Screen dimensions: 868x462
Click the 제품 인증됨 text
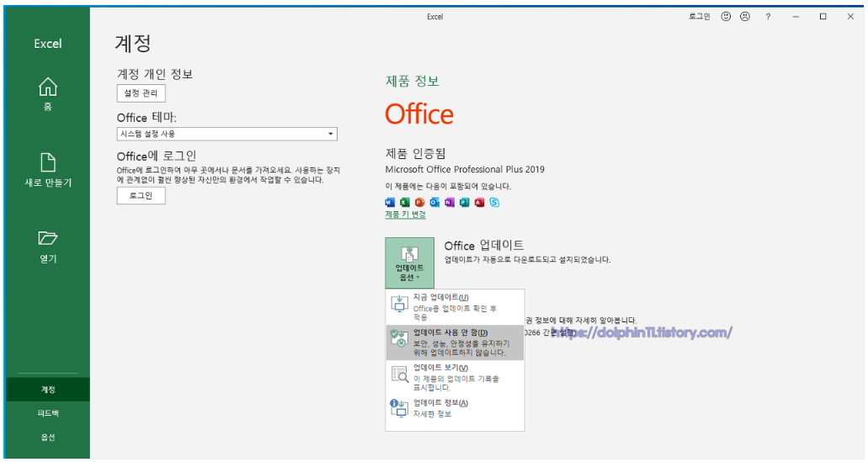415,153
